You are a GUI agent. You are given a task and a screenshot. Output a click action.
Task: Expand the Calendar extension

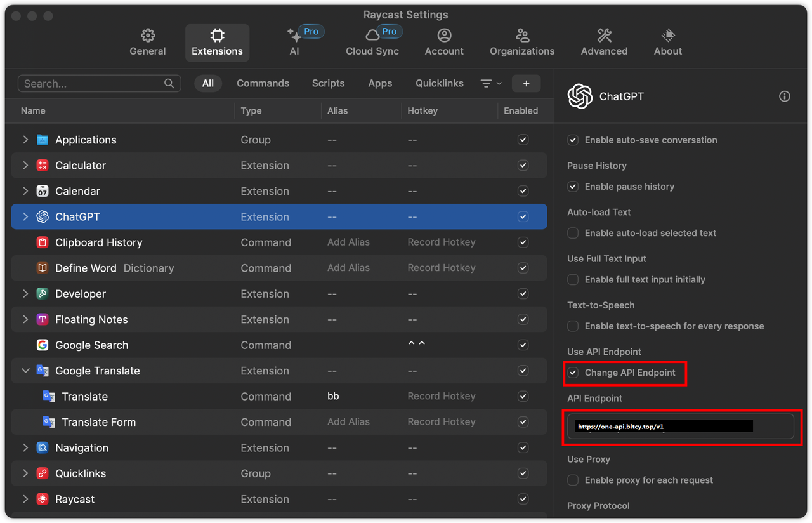tap(25, 191)
